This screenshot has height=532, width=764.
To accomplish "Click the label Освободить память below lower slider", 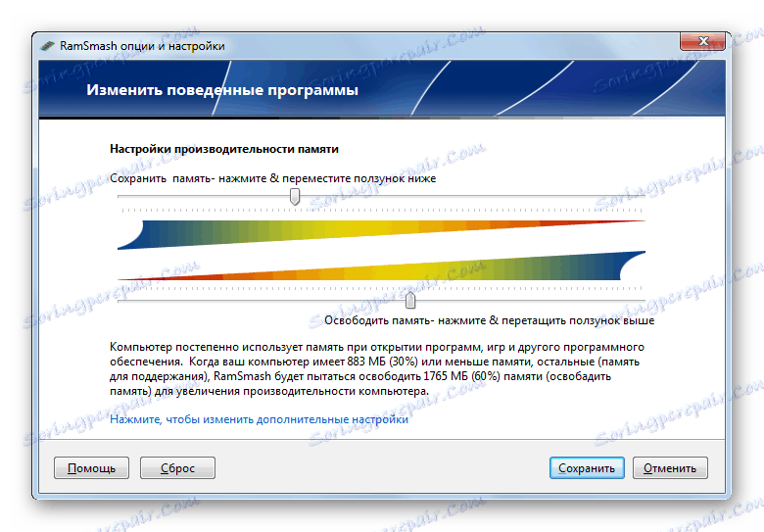I will point(489,320).
